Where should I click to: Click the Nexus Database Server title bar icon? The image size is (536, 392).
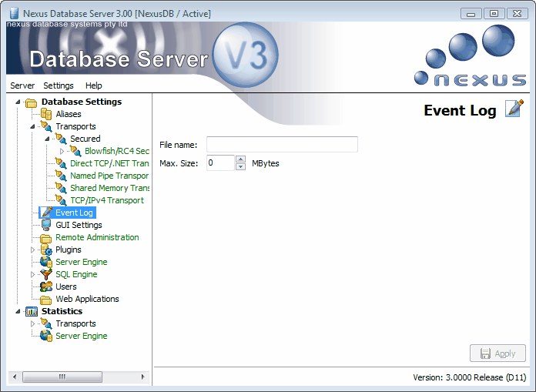click(14, 13)
